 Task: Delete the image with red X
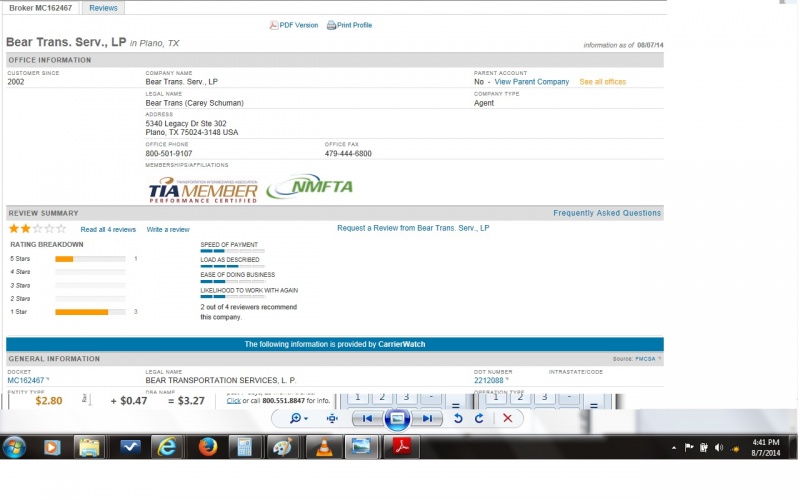(x=507, y=418)
